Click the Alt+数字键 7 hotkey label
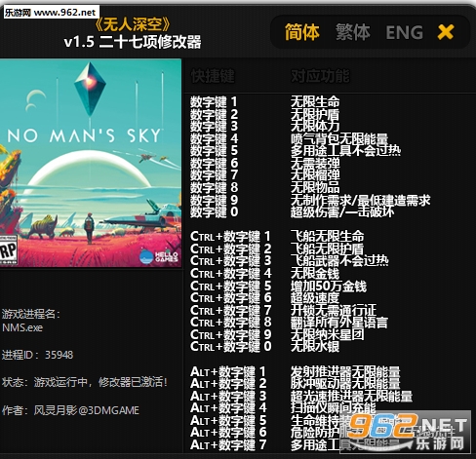 [228, 444]
